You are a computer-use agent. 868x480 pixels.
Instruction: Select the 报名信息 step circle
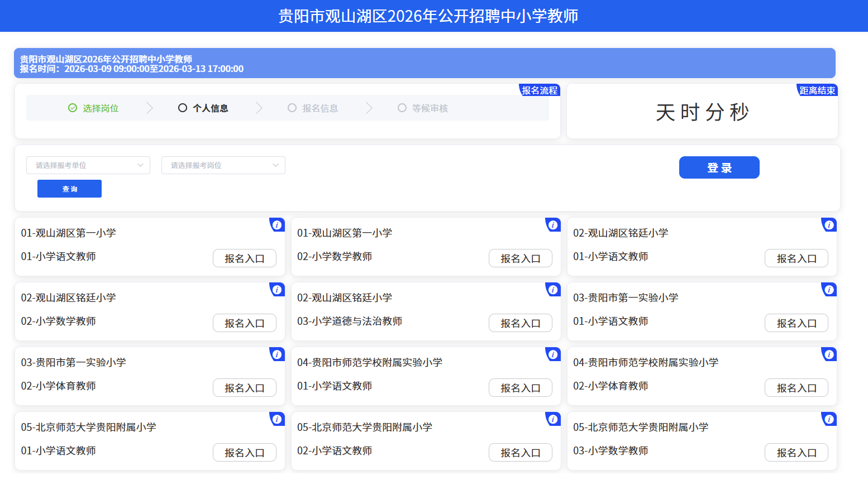pos(292,108)
